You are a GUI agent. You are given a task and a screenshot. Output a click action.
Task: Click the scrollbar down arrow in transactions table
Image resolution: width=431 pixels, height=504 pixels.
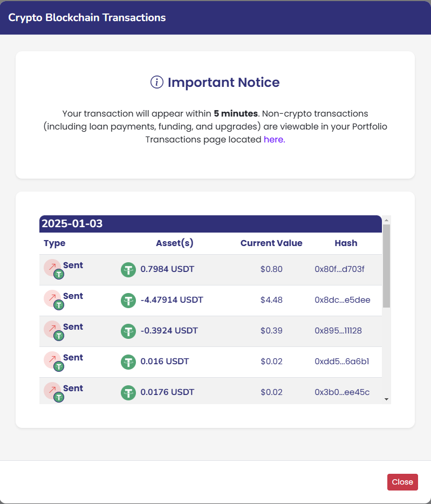tap(386, 399)
